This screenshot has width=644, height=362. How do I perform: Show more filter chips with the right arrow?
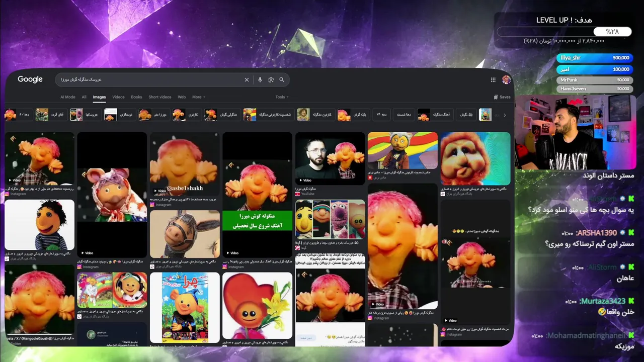tap(505, 115)
